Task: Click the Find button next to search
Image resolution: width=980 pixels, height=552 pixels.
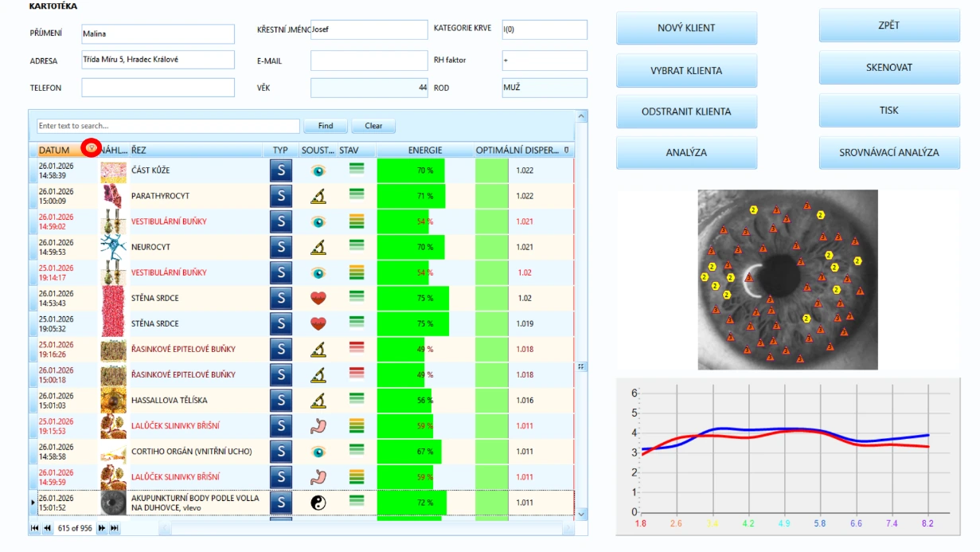Action: (326, 126)
